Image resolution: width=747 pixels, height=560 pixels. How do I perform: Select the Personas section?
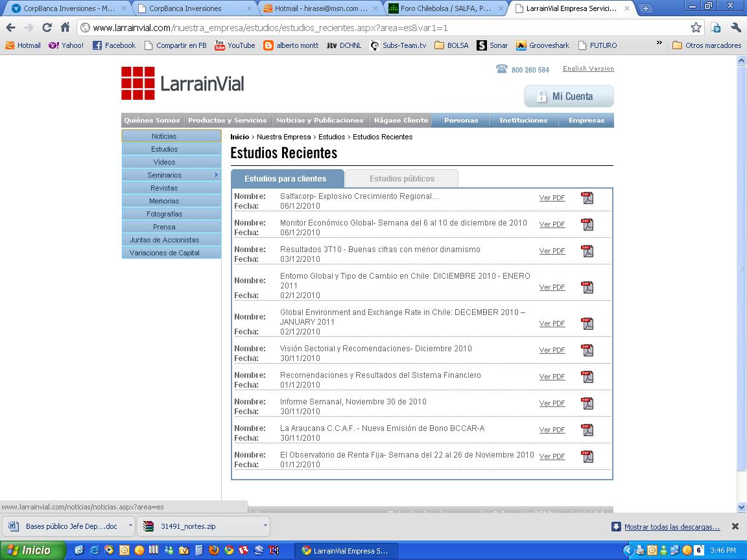[x=460, y=120]
